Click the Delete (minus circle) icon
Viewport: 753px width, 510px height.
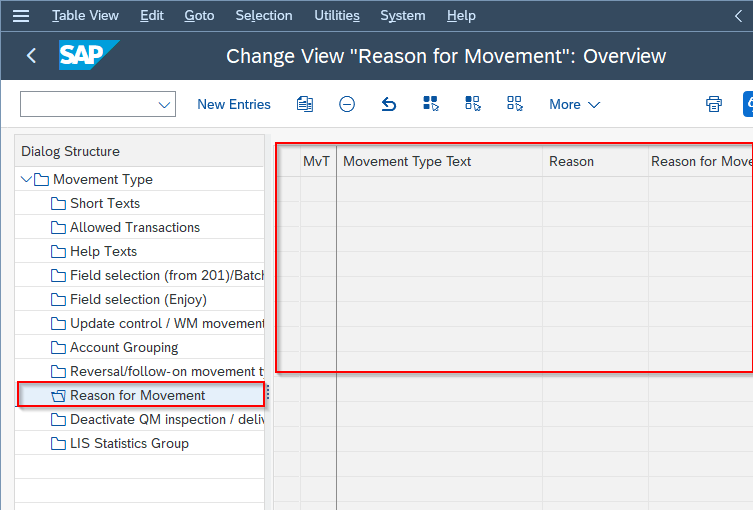[x=347, y=104]
